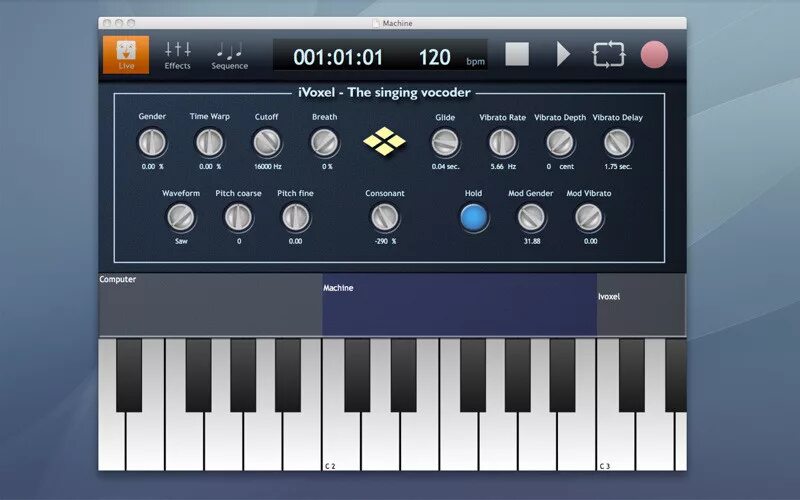Toggle the blue Hold button
This screenshot has height=500, width=800.
pyautogui.click(x=473, y=217)
